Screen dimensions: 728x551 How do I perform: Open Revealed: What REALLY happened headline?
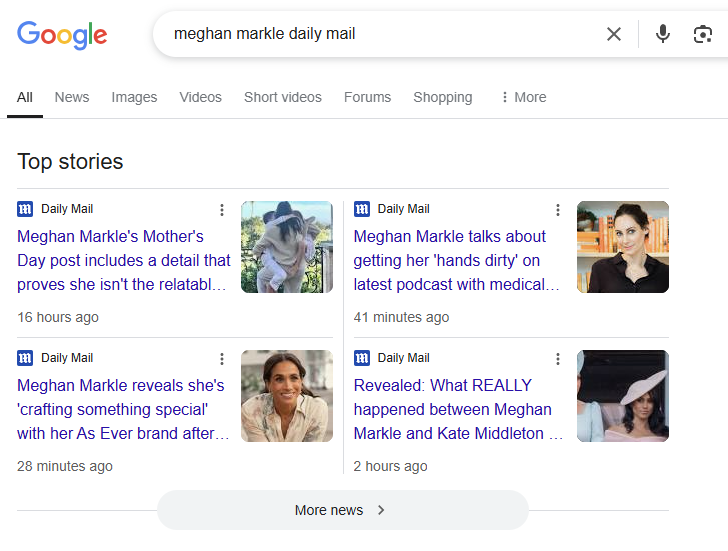point(458,409)
